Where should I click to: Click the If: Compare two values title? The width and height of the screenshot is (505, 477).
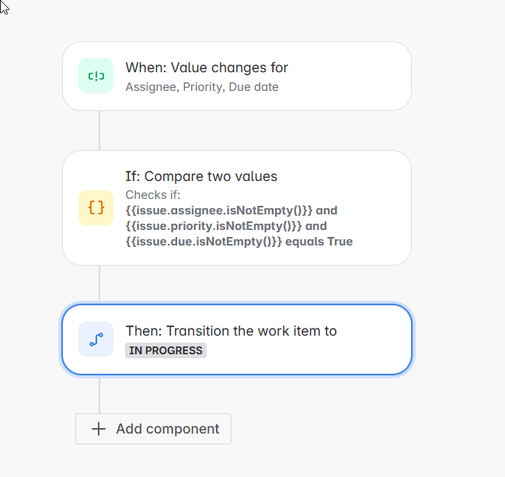coord(201,176)
